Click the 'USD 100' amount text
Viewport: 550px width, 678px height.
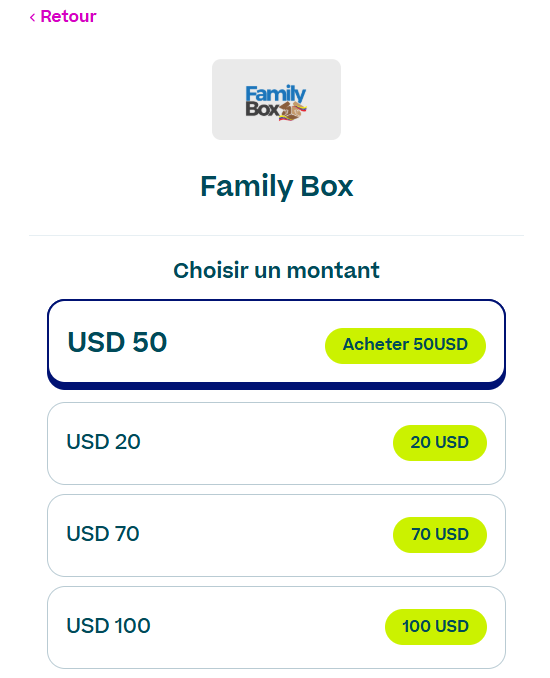(x=109, y=626)
